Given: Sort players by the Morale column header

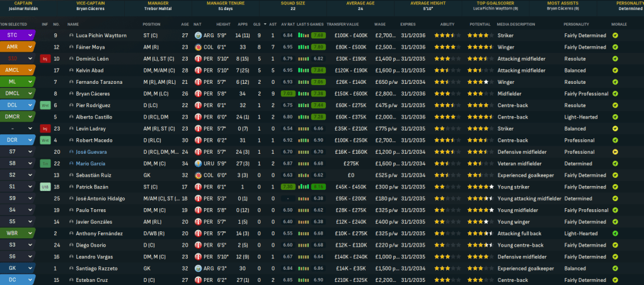Looking at the screenshot, I should pyautogui.click(x=618, y=24).
